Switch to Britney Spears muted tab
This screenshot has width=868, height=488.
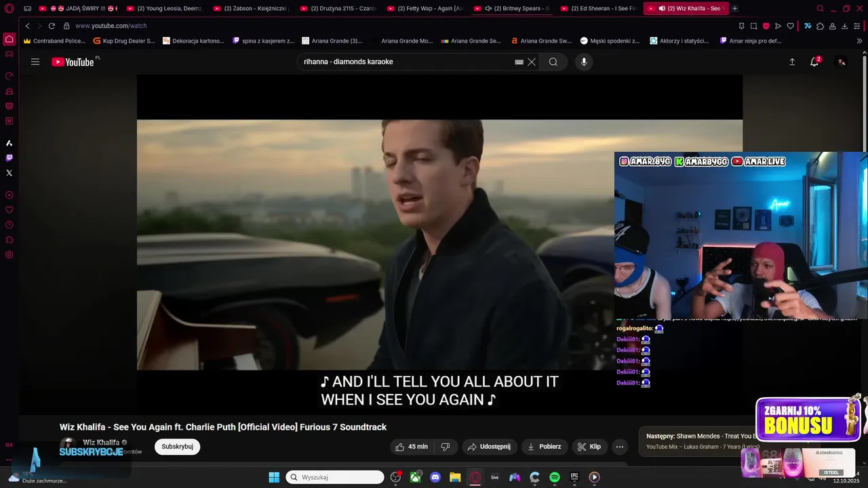(x=511, y=8)
